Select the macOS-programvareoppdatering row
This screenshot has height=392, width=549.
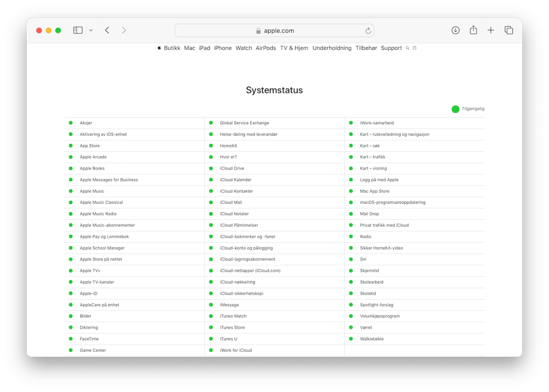point(414,203)
